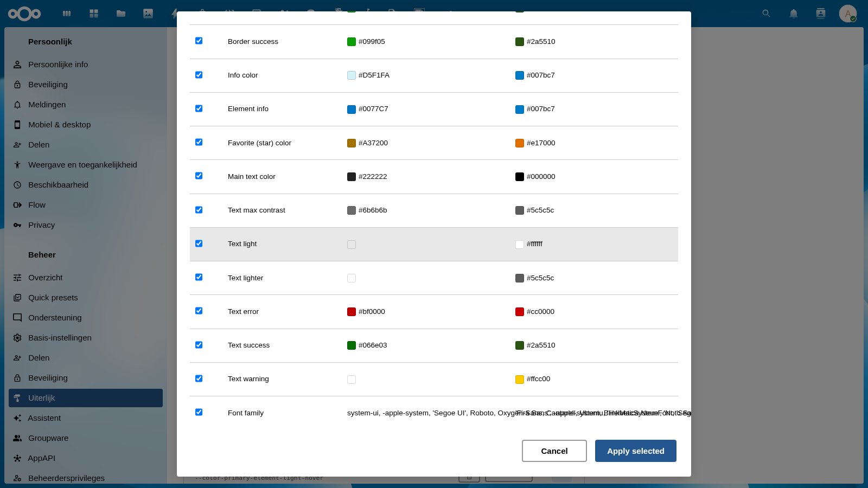Click the sliders icon beside Overzicht
The height and width of the screenshot is (488, 868).
(17, 278)
